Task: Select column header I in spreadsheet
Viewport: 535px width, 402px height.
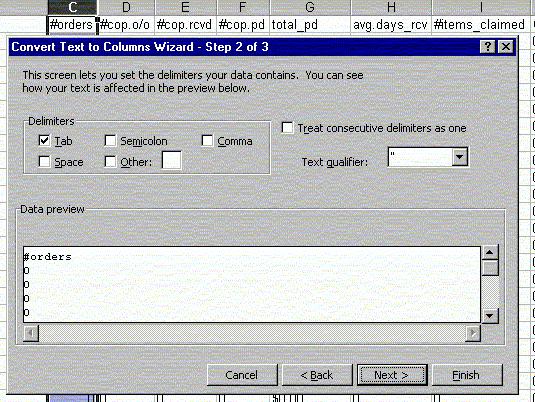Action: click(x=481, y=7)
